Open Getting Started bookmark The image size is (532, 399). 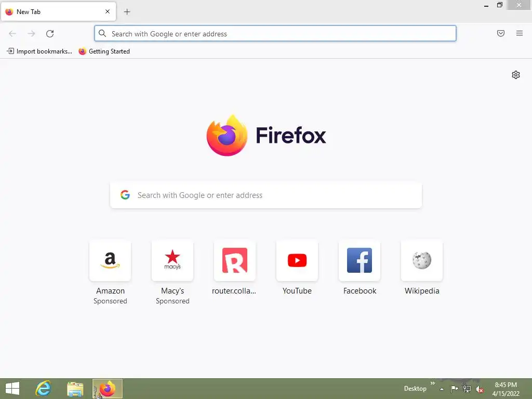104,51
